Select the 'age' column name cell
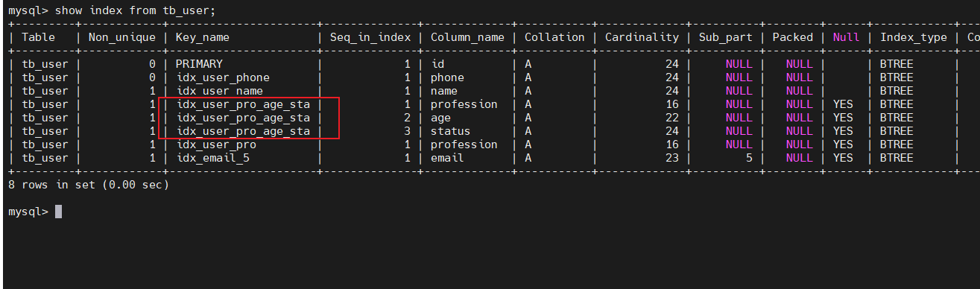 440,118
